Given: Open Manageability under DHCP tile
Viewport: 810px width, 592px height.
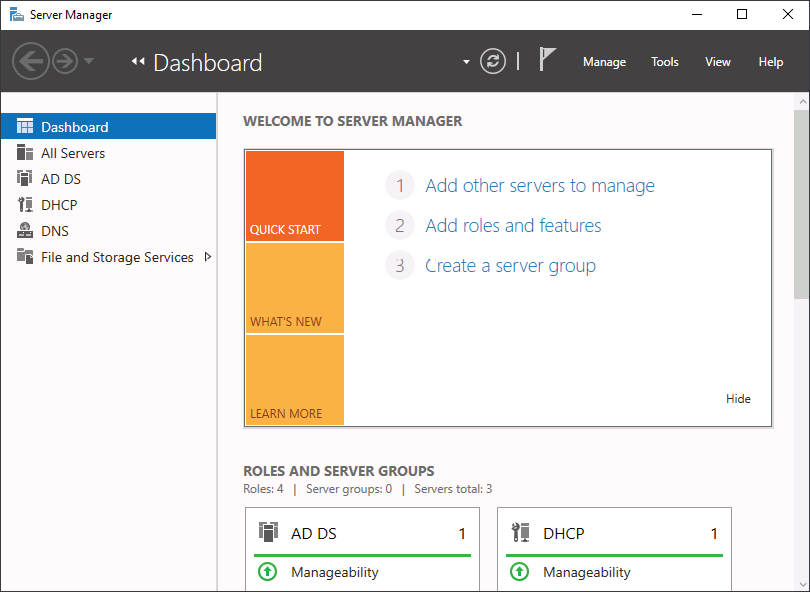Looking at the screenshot, I should tap(587, 572).
